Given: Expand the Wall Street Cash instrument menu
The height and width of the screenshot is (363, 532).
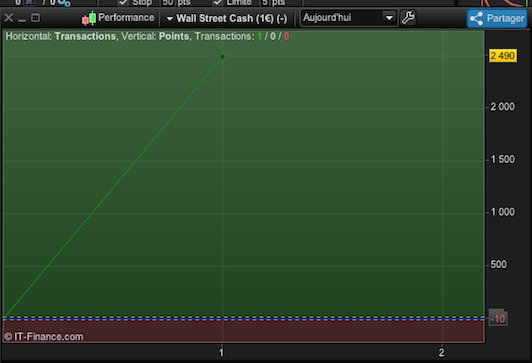Looking at the screenshot, I should pos(170,19).
